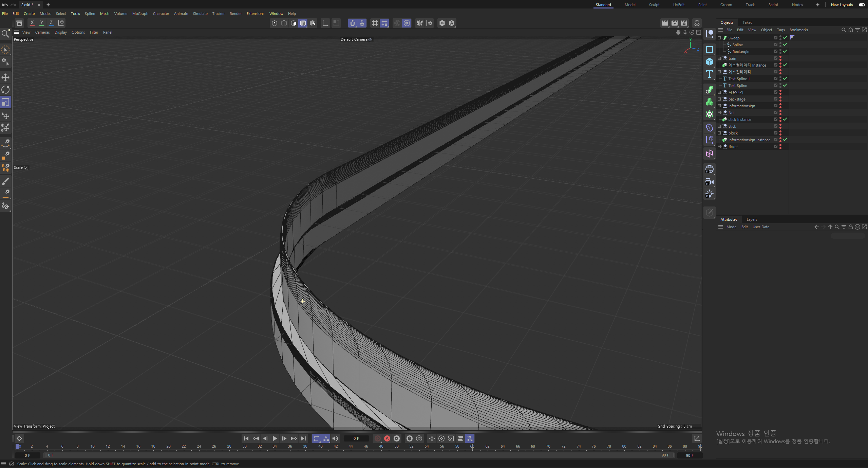This screenshot has width=868, height=468.
Task: Open the MoGraph menu
Action: click(x=140, y=14)
